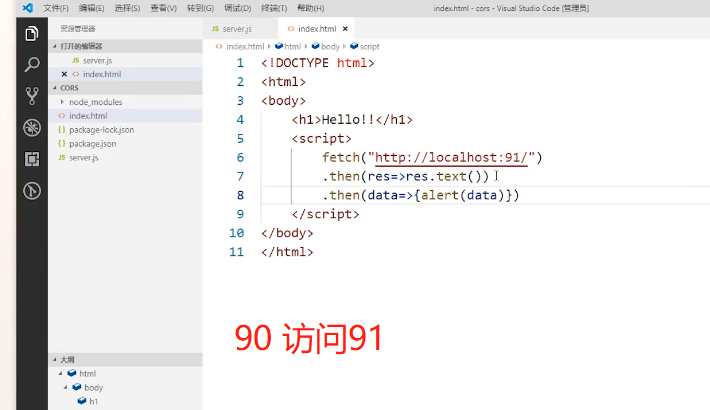
Task: Click the closing </html> tag
Action: point(287,251)
